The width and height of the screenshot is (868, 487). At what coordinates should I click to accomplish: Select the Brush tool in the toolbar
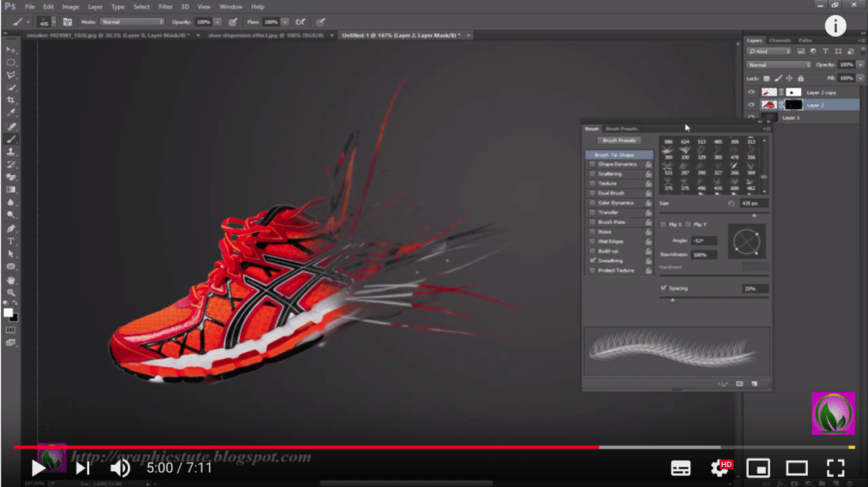(x=10, y=139)
